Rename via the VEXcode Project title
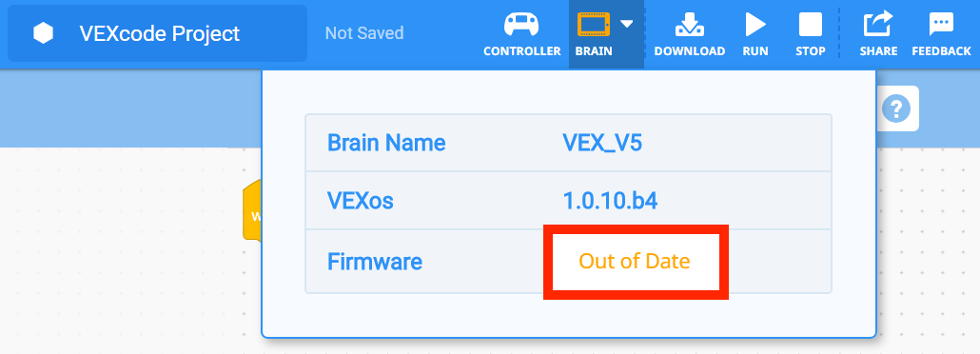The width and height of the screenshot is (980, 354). pos(160,33)
